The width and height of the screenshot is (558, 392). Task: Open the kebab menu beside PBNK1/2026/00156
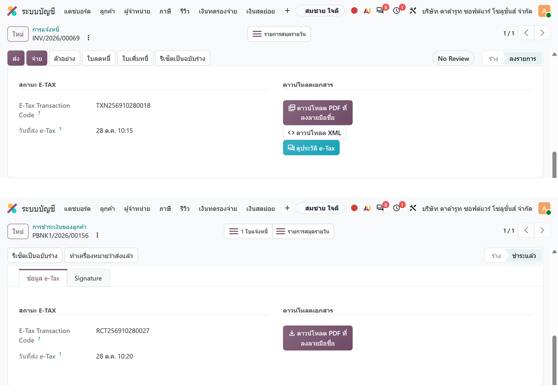click(97, 235)
